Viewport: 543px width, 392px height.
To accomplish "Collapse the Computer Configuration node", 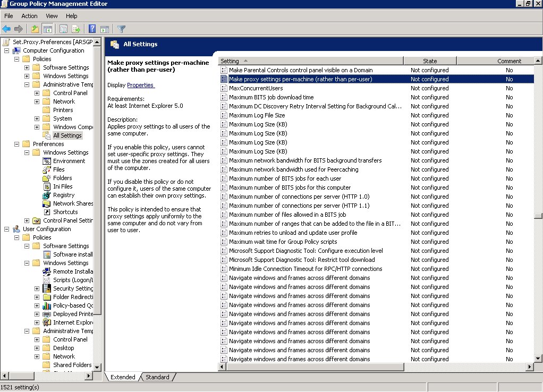I will coord(6,50).
